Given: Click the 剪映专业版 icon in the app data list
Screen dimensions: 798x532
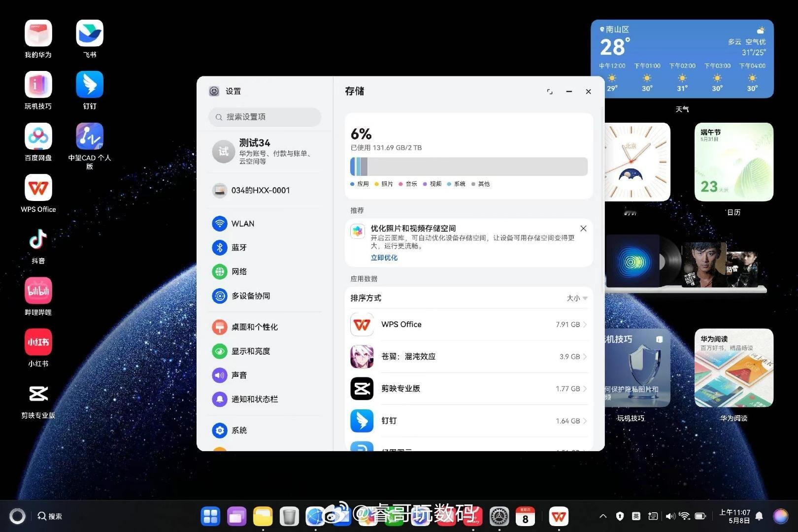Looking at the screenshot, I should tap(362, 389).
